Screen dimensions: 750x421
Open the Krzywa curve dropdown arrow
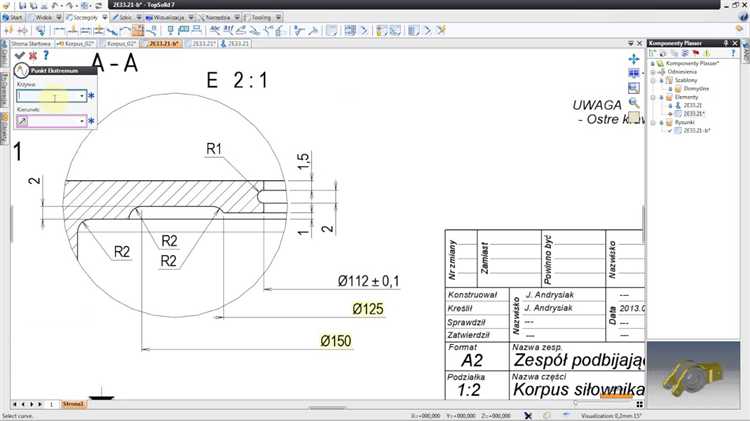pos(82,96)
